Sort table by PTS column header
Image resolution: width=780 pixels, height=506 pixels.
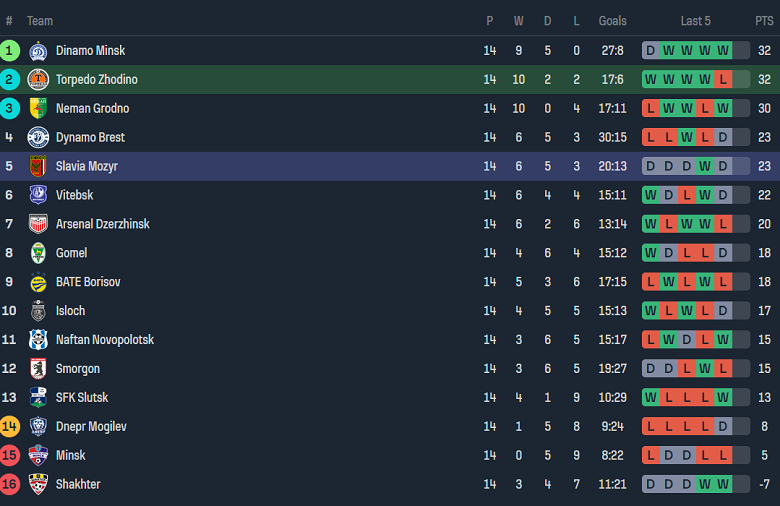click(764, 21)
